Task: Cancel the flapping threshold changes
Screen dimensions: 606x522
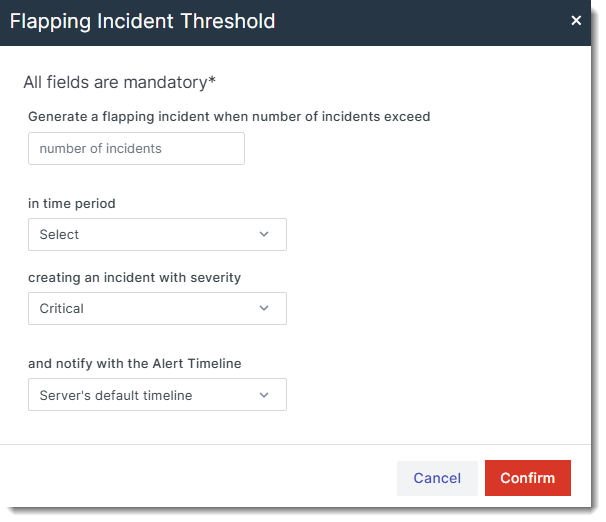Action: (437, 478)
